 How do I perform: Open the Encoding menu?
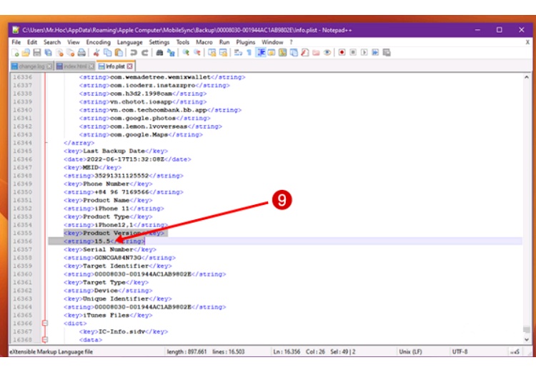[98, 42]
